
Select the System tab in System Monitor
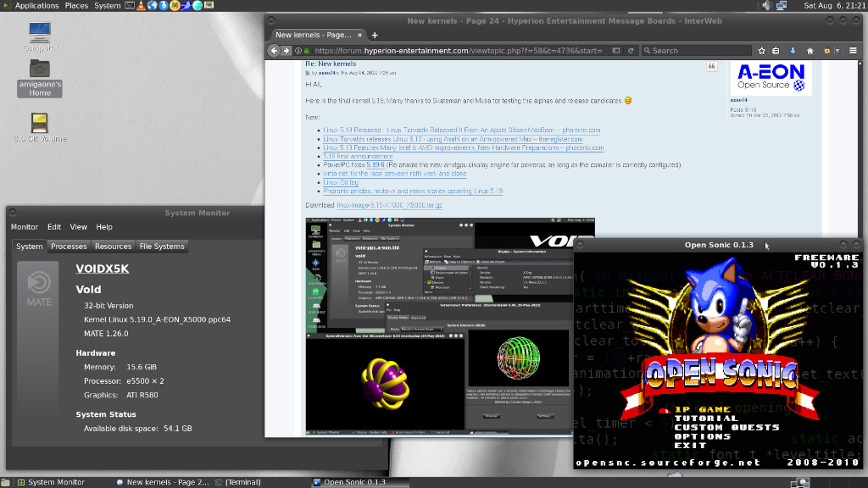[x=30, y=247]
